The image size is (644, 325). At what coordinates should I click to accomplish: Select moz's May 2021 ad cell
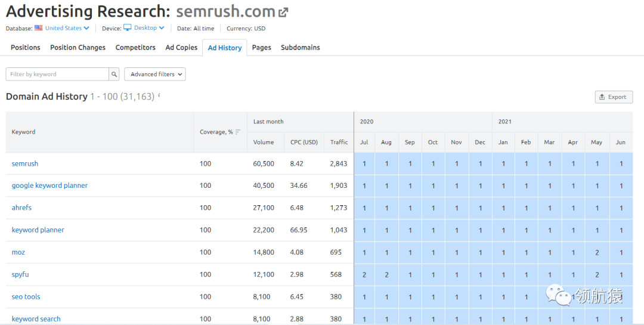(597, 252)
